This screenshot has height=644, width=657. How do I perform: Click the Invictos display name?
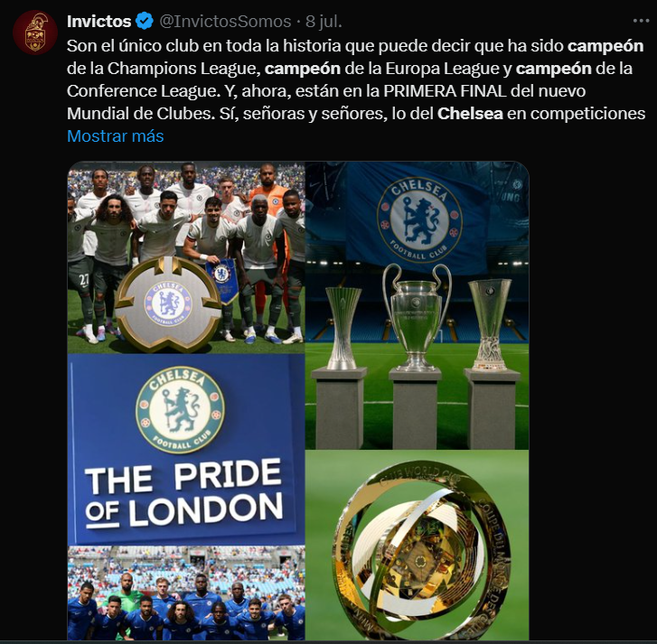click(99, 21)
